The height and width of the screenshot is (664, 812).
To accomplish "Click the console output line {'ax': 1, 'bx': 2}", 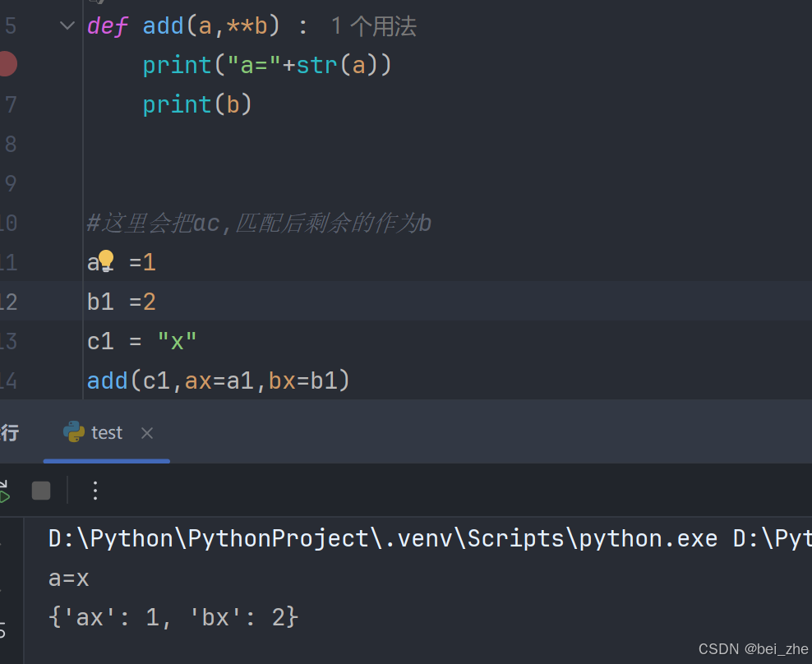I will pyautogui.click(x=173, y=616).
